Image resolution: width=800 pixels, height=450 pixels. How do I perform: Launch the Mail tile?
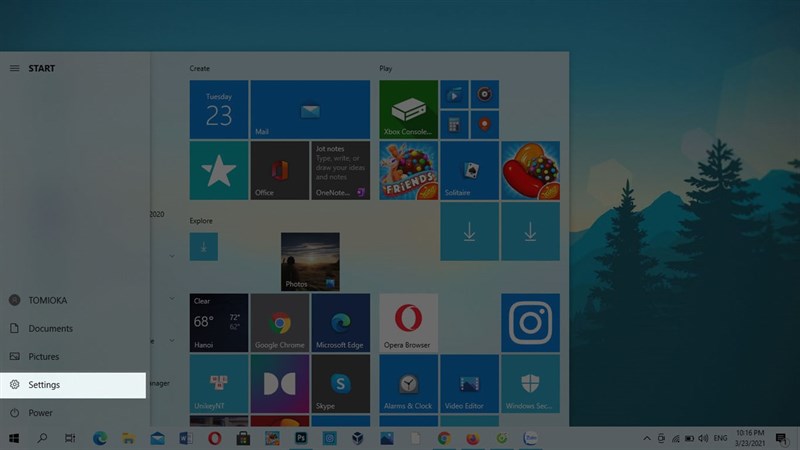pos(310,110)
